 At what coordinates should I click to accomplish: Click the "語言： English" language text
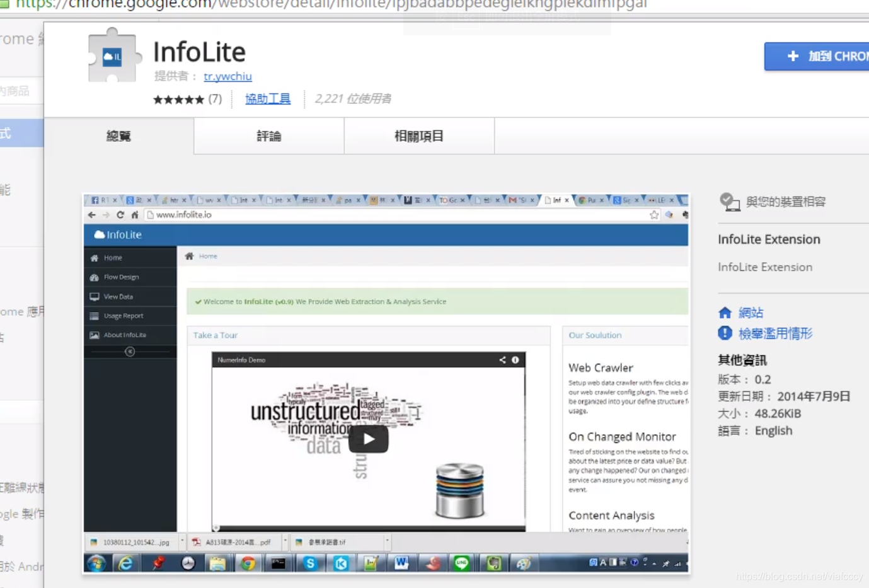(755, 430)
